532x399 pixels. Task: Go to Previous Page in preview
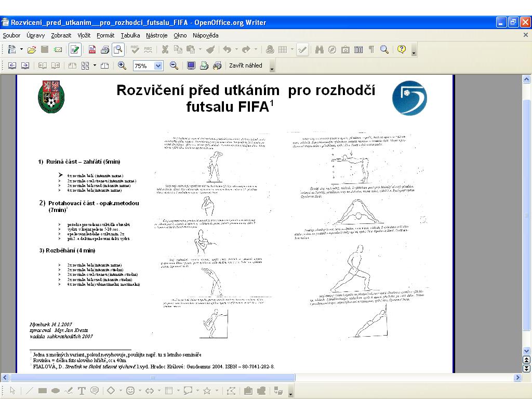click(12, 66)
